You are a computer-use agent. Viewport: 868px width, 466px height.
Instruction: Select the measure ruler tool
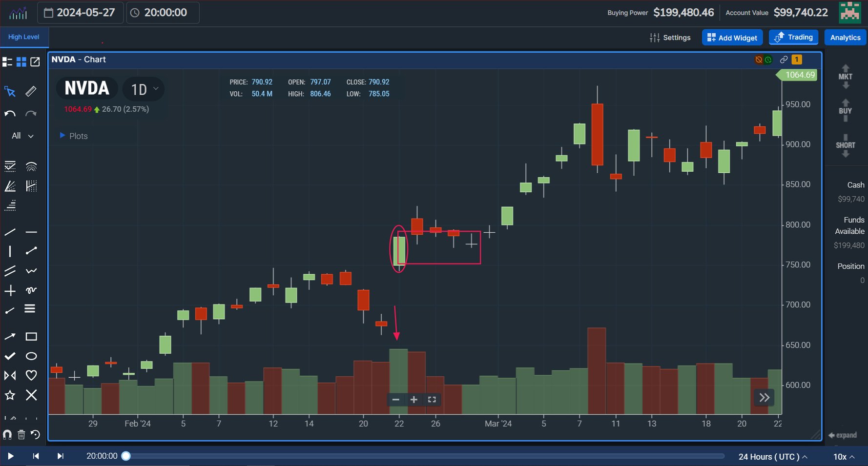(x=31, y=92)
